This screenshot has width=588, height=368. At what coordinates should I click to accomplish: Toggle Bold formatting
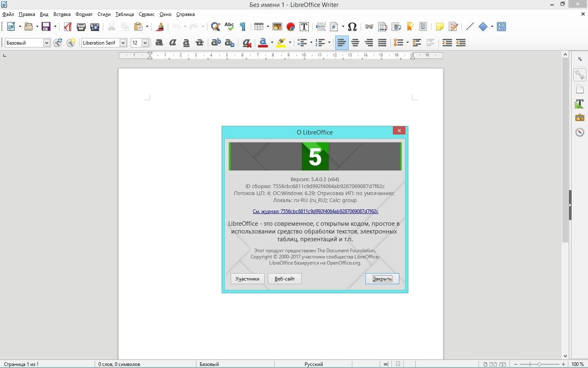tap(159, 43)
